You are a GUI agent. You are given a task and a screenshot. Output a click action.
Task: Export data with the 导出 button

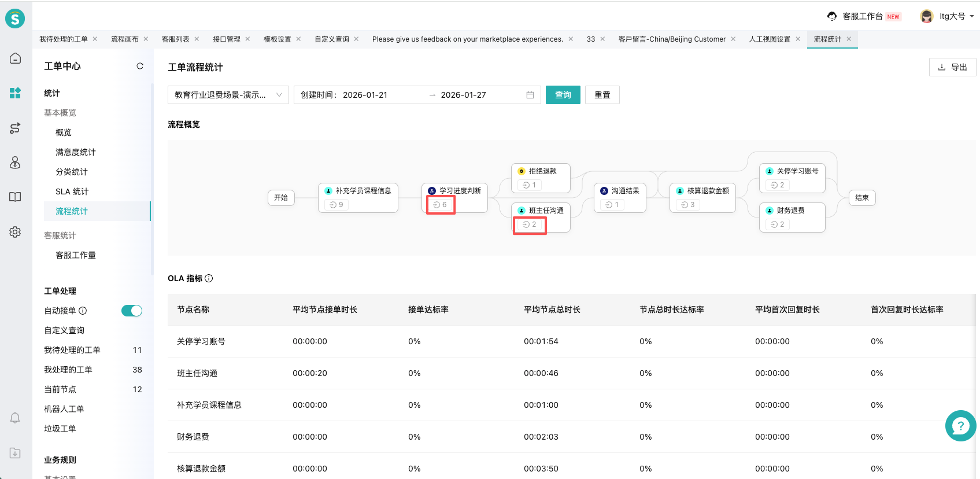point(952,67)
